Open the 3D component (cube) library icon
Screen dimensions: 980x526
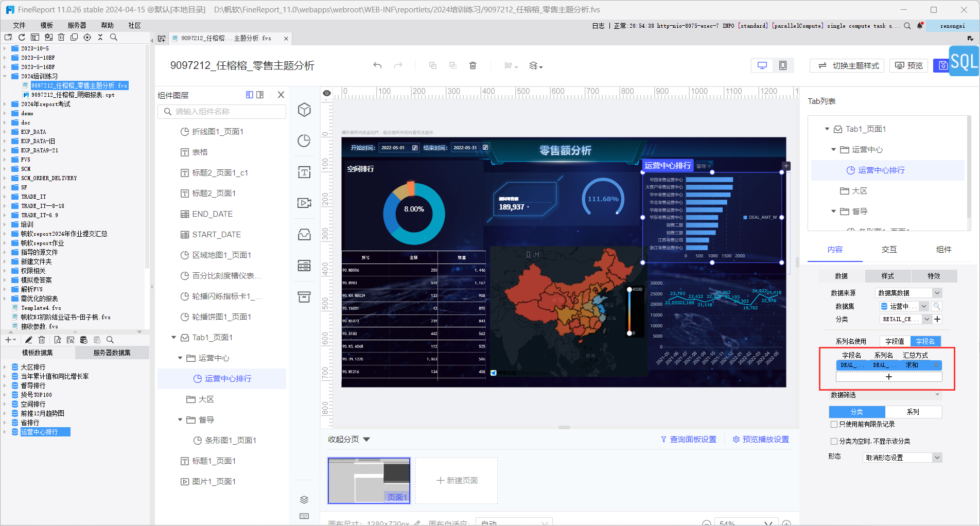point(304,110)
